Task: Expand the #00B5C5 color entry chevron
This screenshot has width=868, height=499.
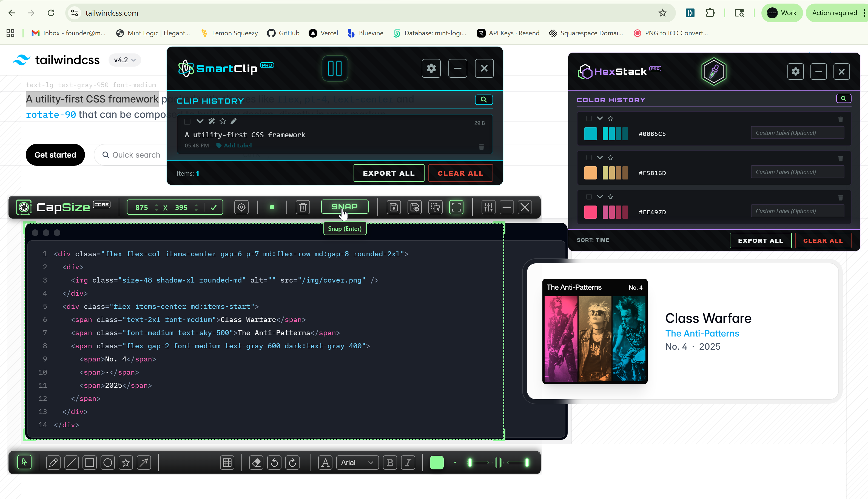Action: [x=599, y=118]
